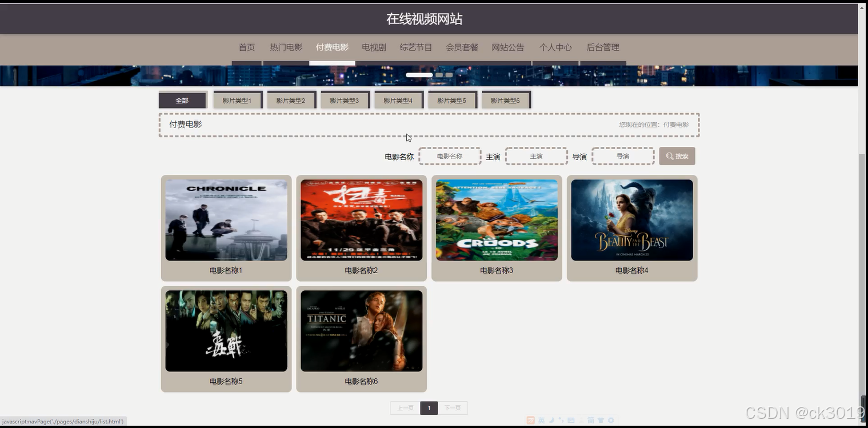Click the 电影名称4 title text
The height and width of the screenshot is (428, 868).
click(632, 270)
